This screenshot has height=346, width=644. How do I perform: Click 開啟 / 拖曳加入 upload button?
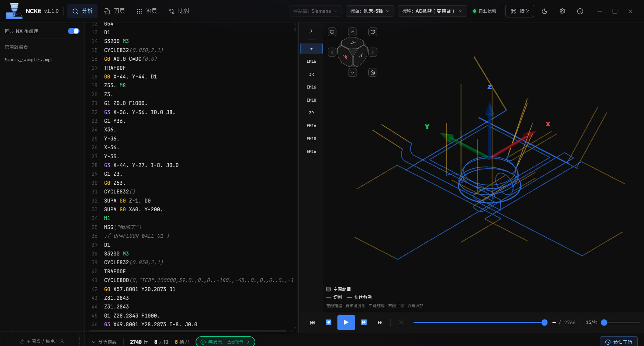pyautogui.click(x=42, y=341)
